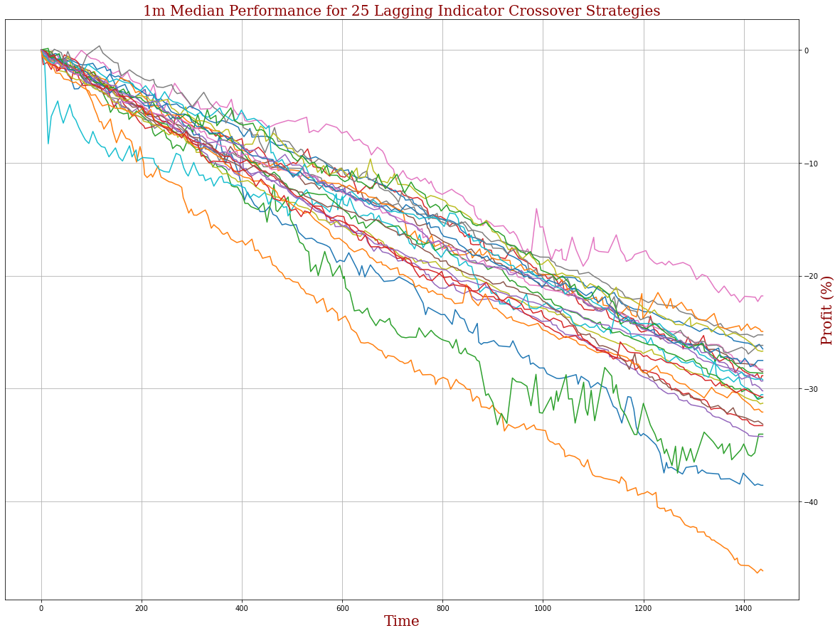Click the 'Time' x-axis label

click(402, 621)
